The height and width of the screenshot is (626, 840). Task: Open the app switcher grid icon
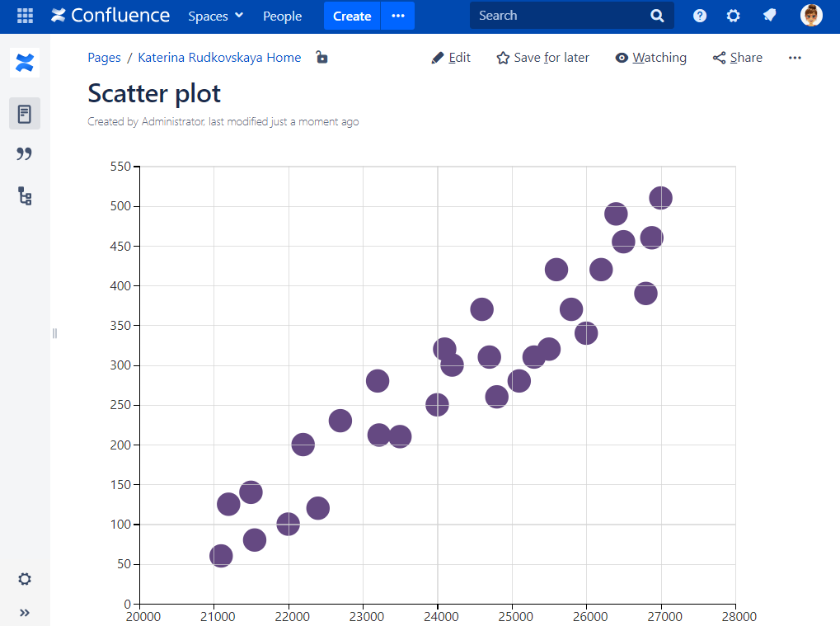coord(24,15)
